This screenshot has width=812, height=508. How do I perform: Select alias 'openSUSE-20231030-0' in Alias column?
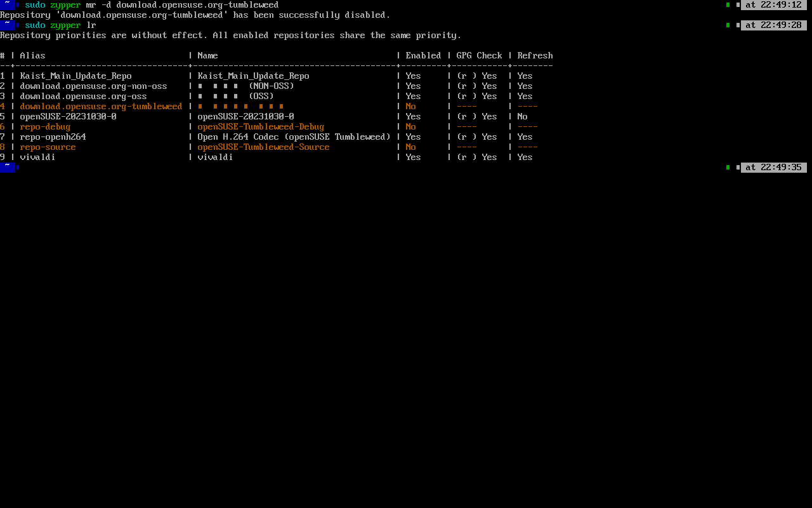tap(69, 117)
